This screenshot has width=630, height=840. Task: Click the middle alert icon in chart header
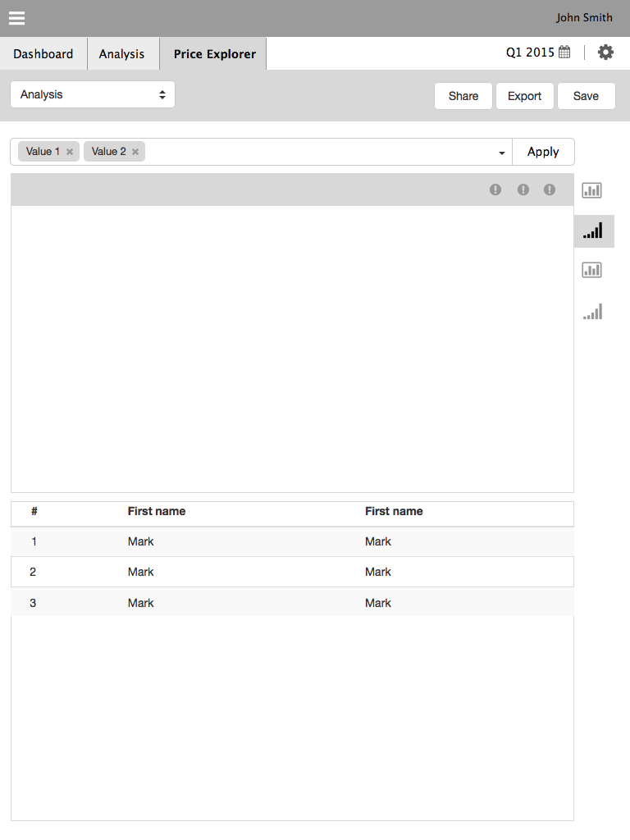[x=523, y=189]
